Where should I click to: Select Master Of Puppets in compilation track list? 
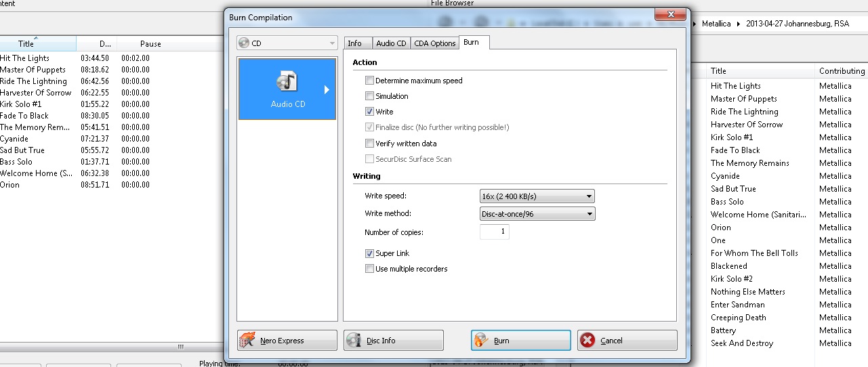(33, 70)
